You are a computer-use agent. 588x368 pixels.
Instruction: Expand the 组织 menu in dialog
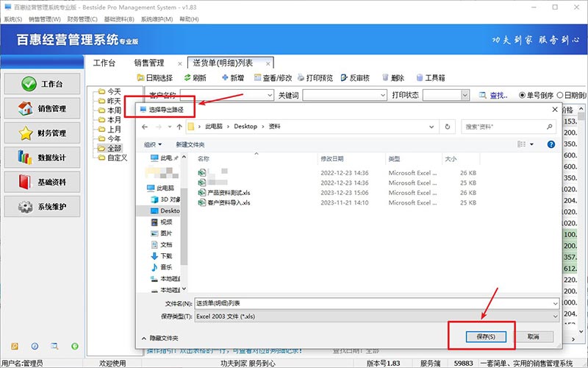[x=153, y=144]
